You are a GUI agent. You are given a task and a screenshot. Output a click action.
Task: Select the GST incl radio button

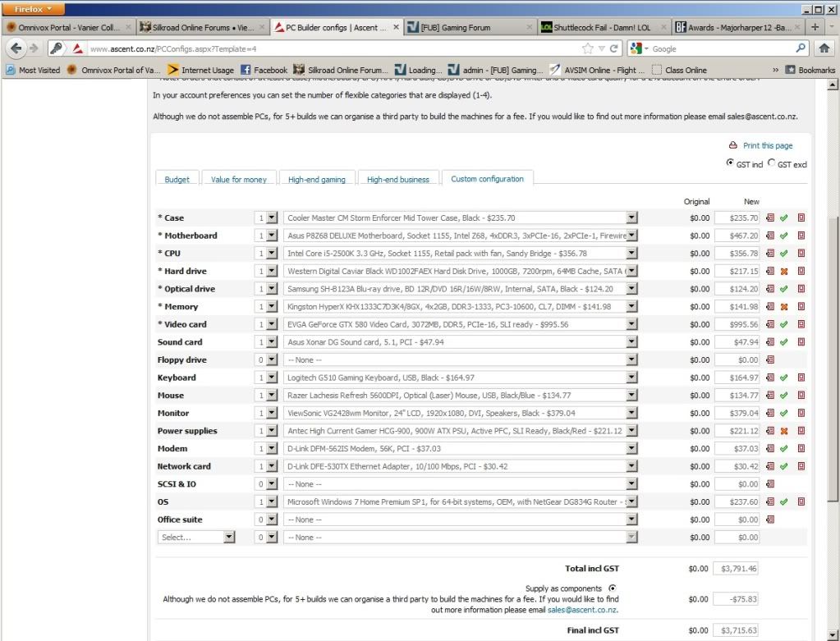click(x=730, y=163)
